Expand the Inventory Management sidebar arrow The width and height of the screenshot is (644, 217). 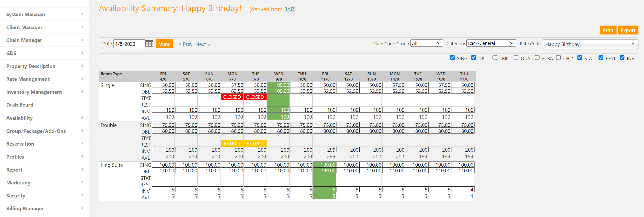(82, 92)
